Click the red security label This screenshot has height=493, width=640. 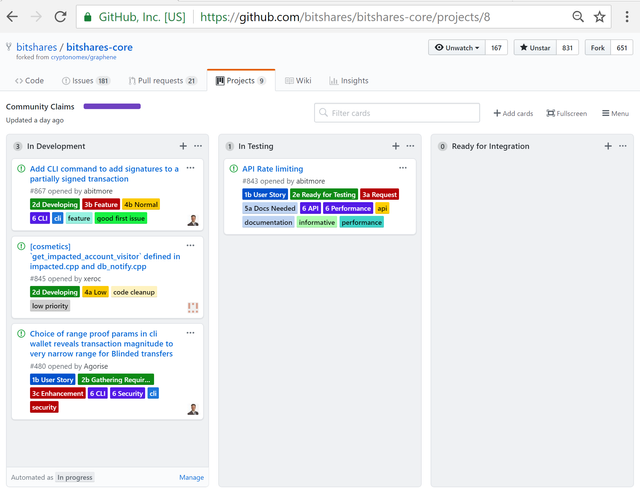coord(44,407)
